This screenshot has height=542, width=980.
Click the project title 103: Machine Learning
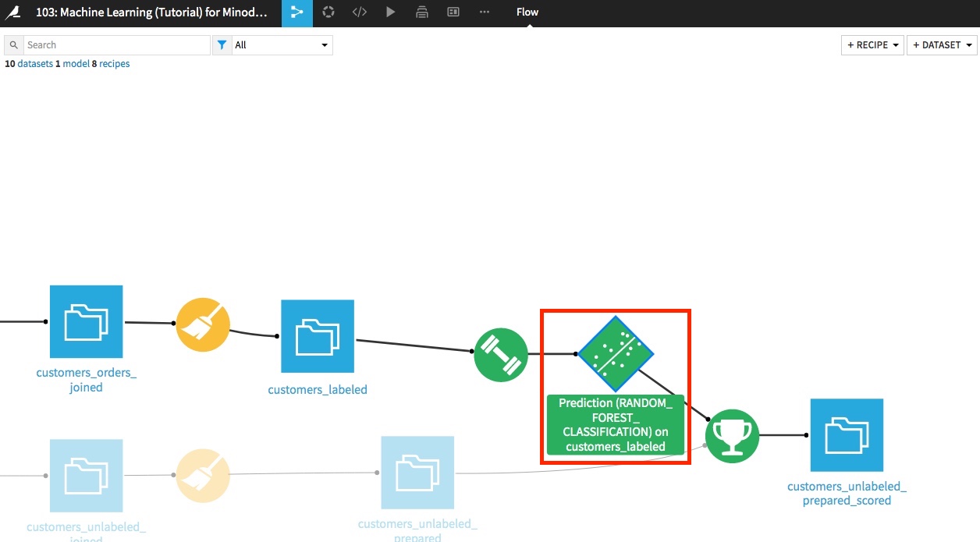click(151, 12)
